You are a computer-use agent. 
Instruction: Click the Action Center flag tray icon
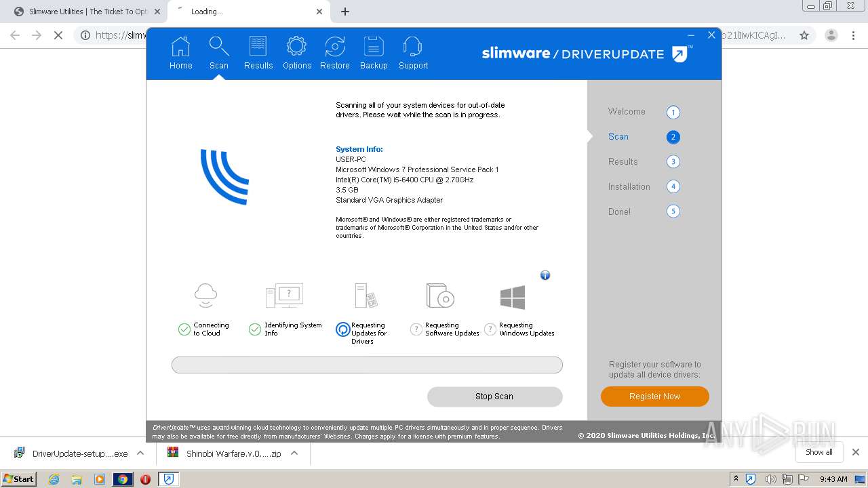pyautogui.click(x=804, y=479)
